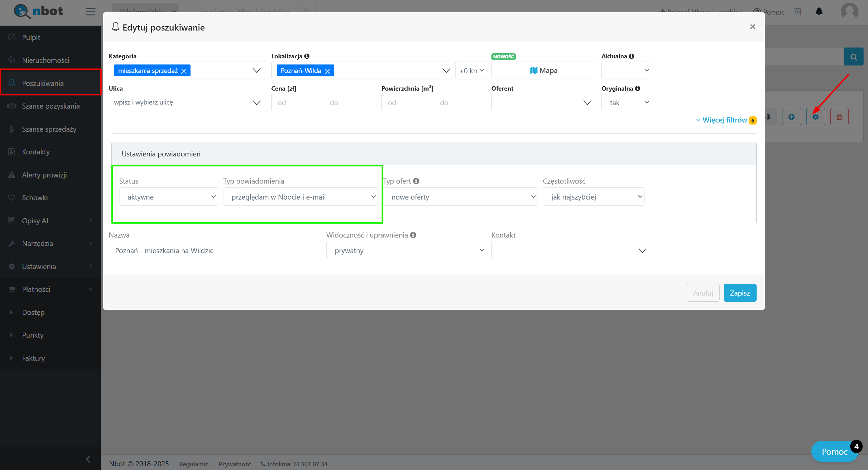Click the Nazwa text field
The image size is (868, 470).
click(x=215, y=250)
